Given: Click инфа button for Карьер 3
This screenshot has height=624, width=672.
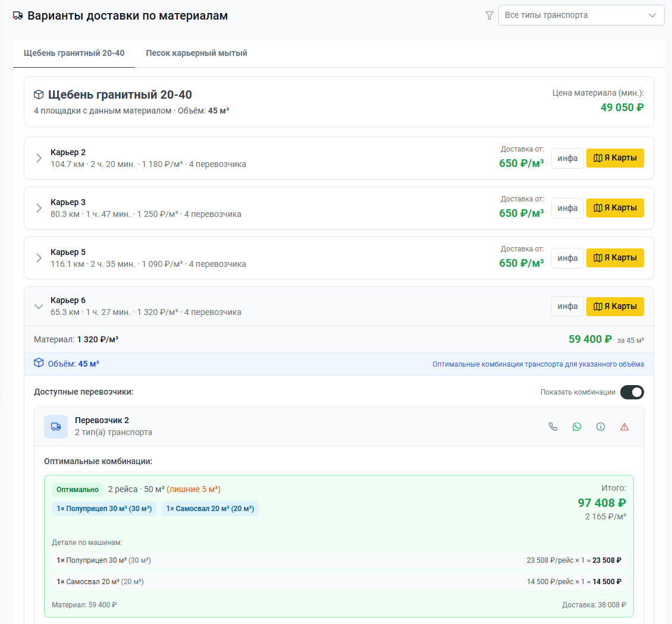Looking at the screenshot, I should click(567, 208).
